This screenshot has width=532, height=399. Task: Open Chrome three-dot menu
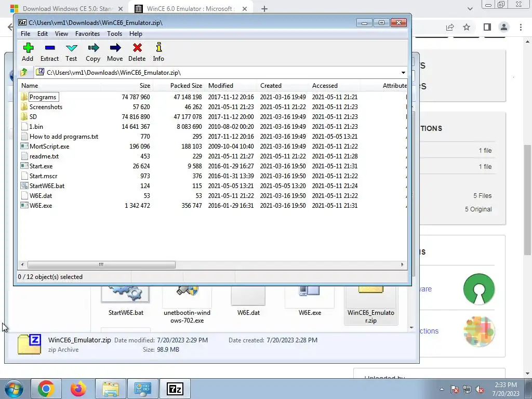tap(521, 27)
